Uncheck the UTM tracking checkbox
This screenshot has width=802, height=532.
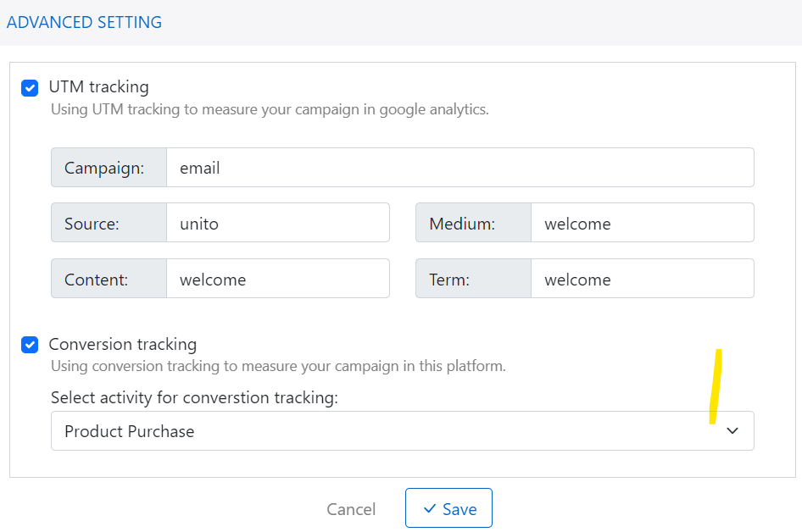pyautogui.click(x=31, y=87)
